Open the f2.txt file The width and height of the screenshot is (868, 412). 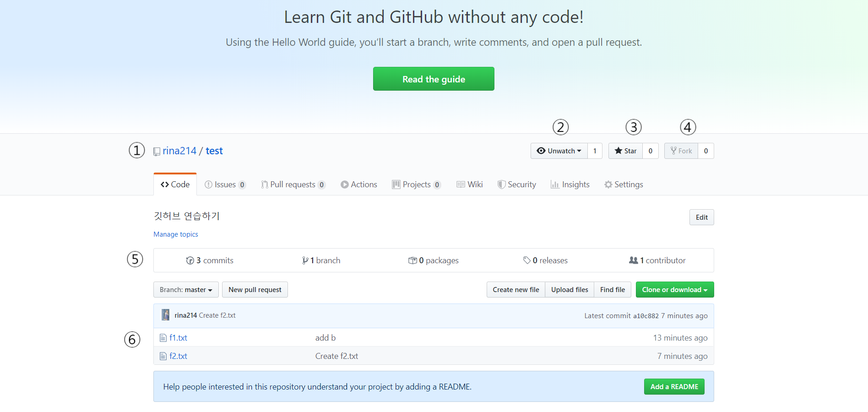(x=178, y=356)
